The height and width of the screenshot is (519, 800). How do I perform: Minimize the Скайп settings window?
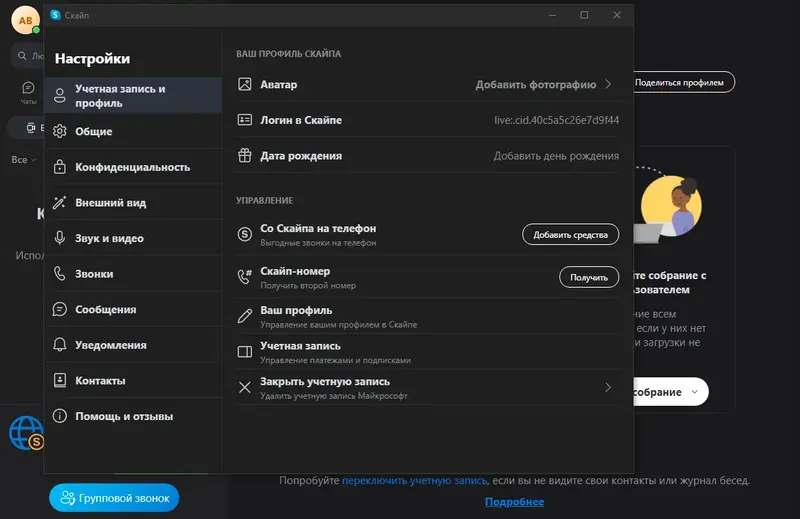pyautogui.click(x=553, y=15)
